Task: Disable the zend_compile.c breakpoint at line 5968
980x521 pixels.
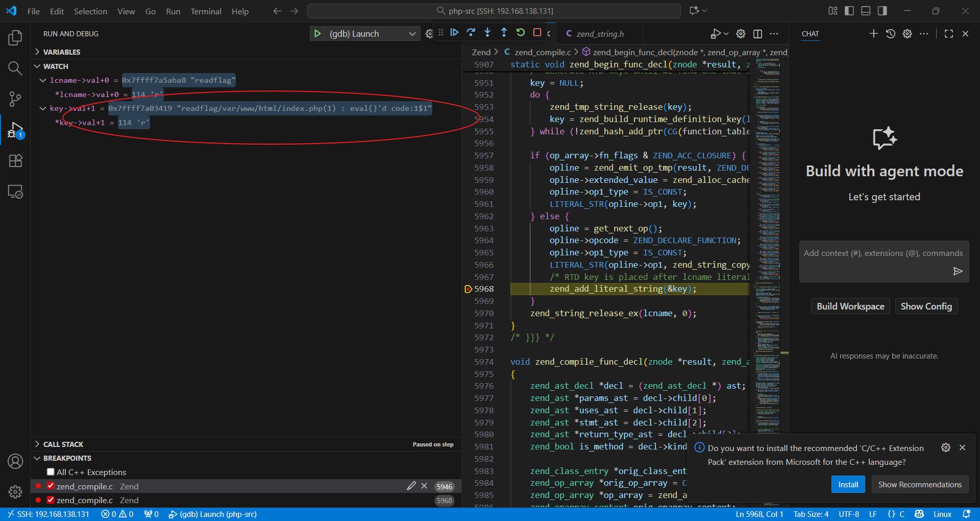Action: 51,500
